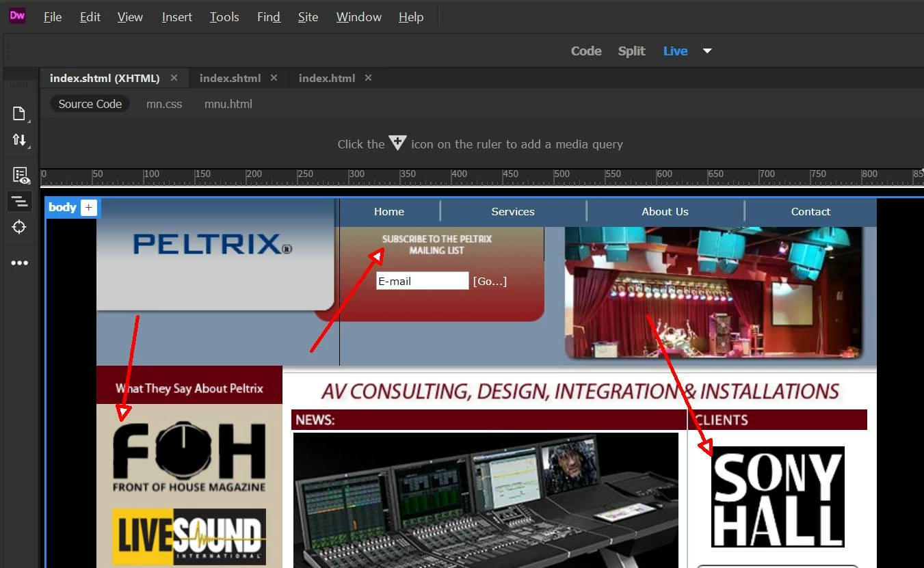This screenshot has height=568, width=924.
Task: Open the mn.css related file
Action: coord(164,104)
